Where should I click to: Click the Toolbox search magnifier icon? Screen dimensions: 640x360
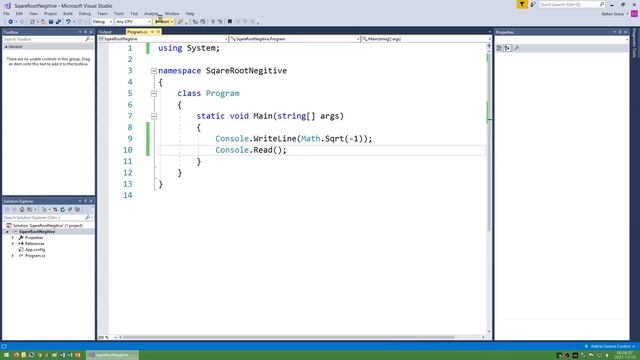click(x=87, y=39)
